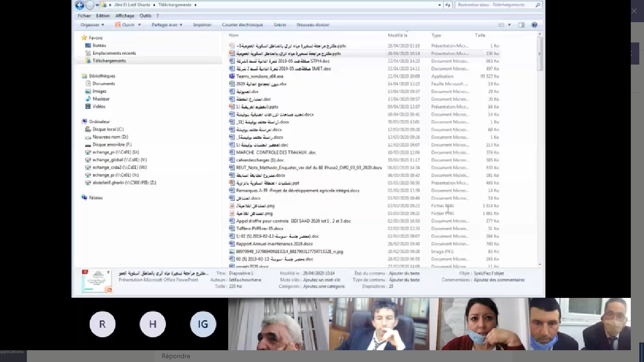Click the file list vertical scrollbar
The height and width of the screenshot is (362, 644).
[x=540, y=149]
